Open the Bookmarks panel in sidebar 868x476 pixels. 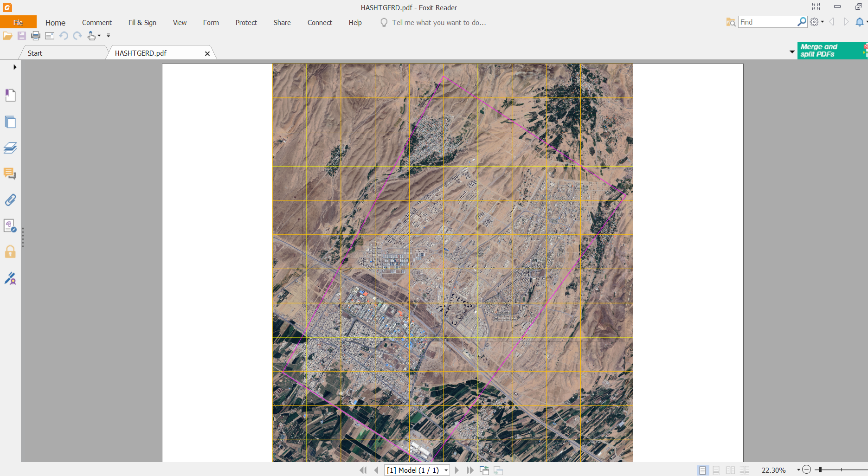(10, 95)
